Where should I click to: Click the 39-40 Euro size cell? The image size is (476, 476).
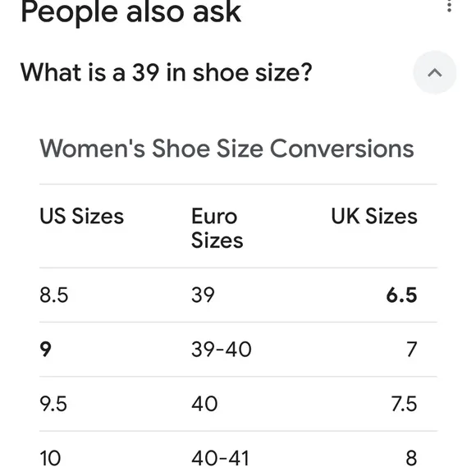pyautogui.click(x=222, y=350)
